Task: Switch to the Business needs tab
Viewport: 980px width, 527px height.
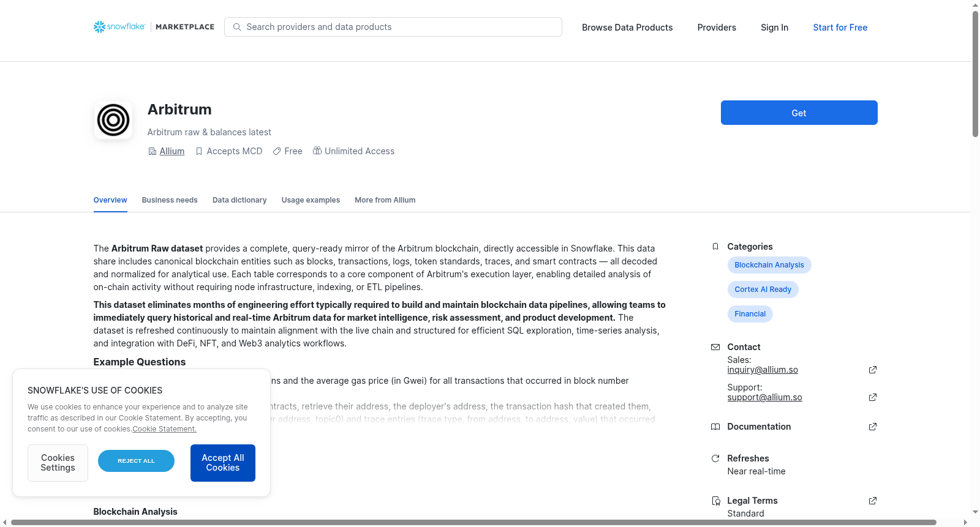Action: point(170,200)
